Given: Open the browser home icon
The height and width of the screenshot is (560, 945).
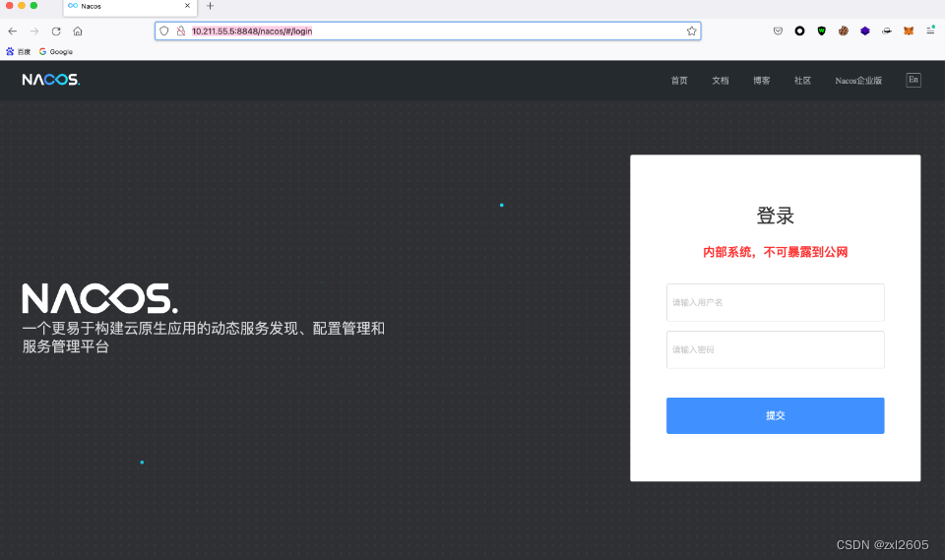Looking at the screenshot, I should pos(78,31).
